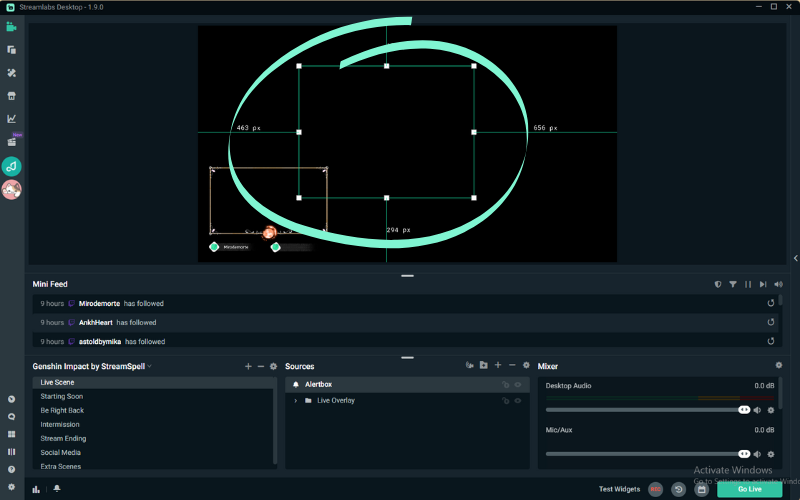The image size is (800, 500).
Task: Click the Test Widgets link
Action: (619, 489)
